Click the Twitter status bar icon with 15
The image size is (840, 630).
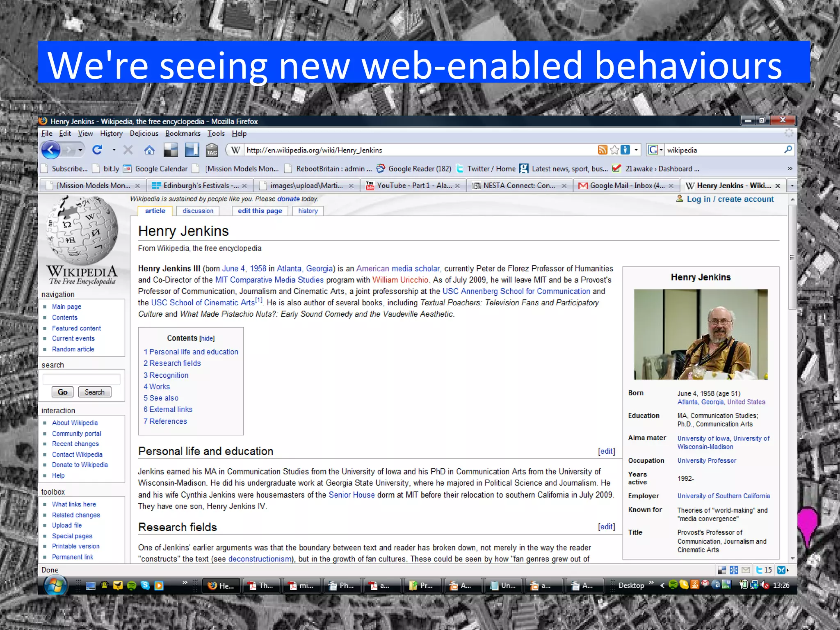pyautogui.click(x=764, y=570)
